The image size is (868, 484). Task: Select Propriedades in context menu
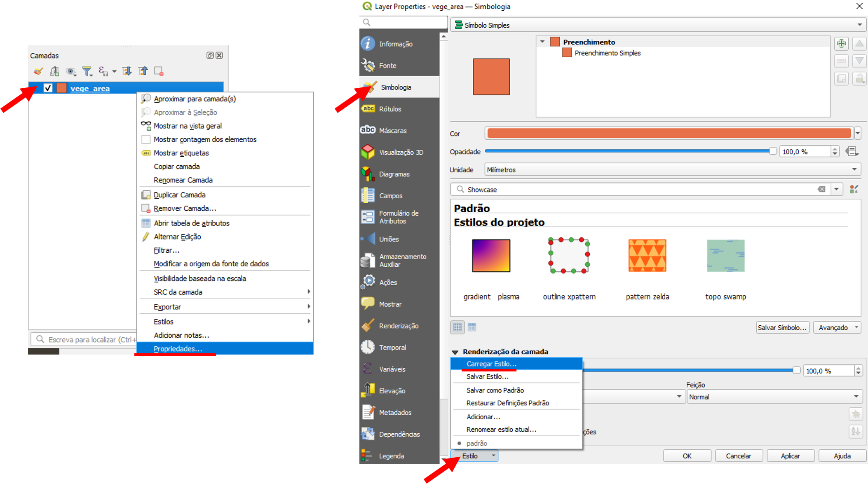point(178,349)
